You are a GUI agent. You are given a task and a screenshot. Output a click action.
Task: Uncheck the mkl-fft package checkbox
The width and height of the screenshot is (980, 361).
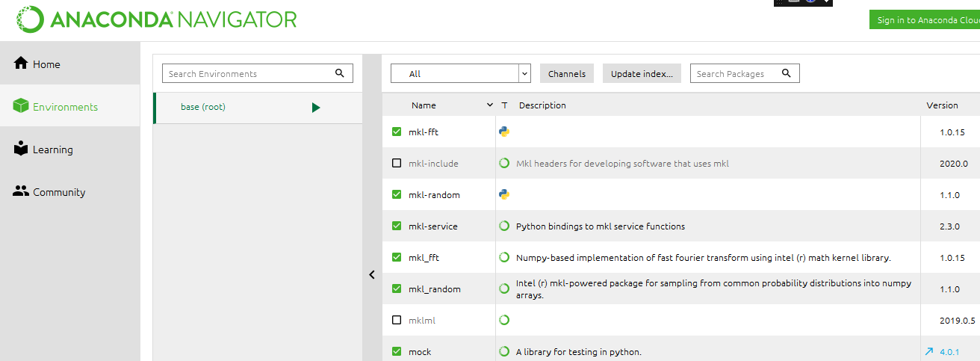[397, 132]
